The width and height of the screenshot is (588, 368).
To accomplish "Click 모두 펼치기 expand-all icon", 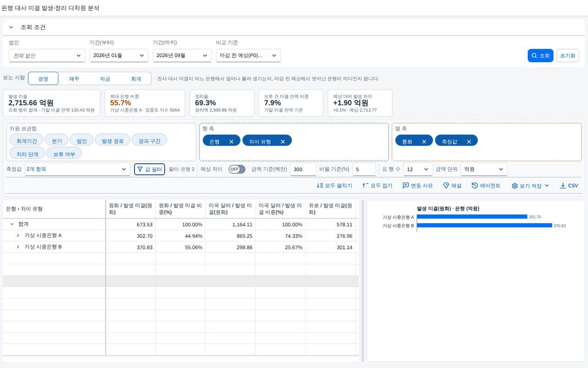I will click(x=320, y=186).
